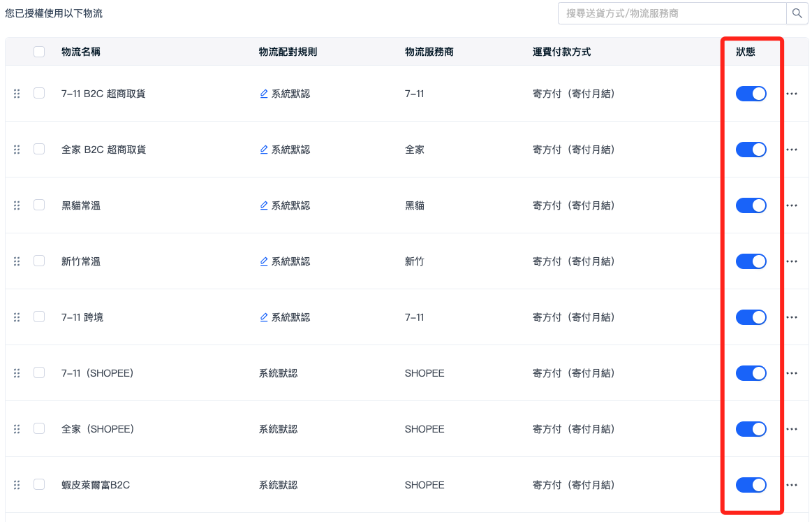Click 系統默認 link in 黑貓常溫 row
Screen dimensions: 812x522
(291, 205)
